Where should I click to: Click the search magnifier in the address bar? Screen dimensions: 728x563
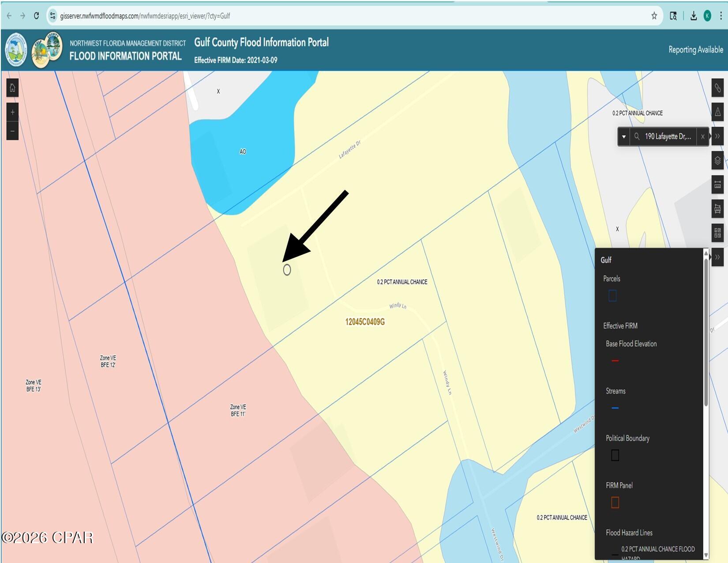point(636,137)
